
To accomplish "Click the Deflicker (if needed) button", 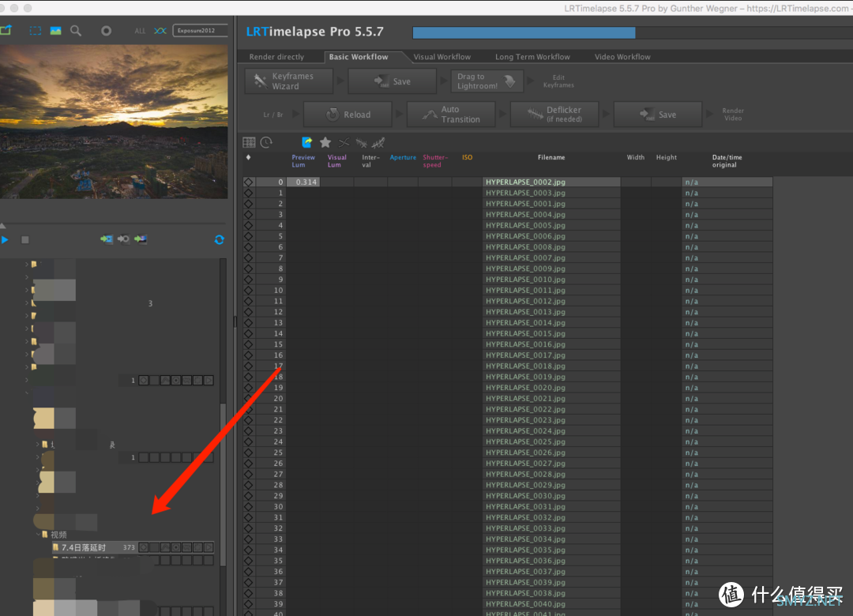I will coord(554,115).
